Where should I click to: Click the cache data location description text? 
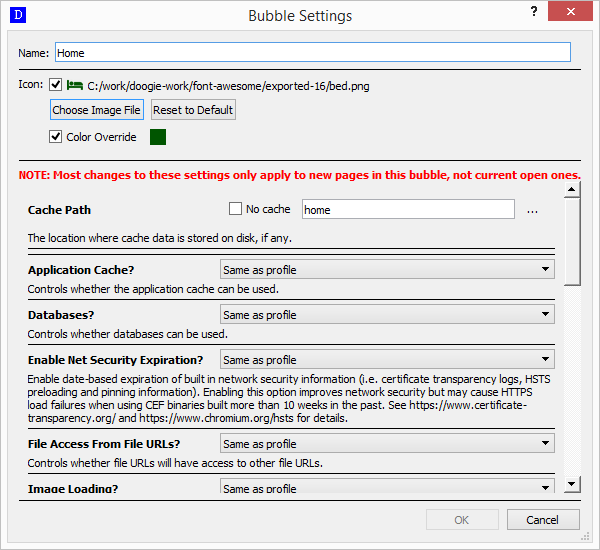[160, 238]
